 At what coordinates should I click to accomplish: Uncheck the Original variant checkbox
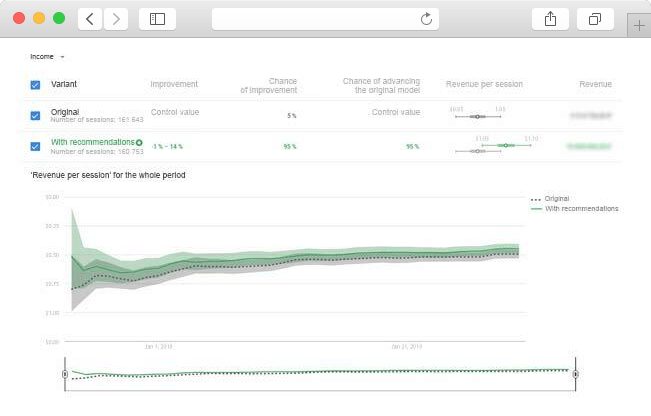tap(36, 115)
